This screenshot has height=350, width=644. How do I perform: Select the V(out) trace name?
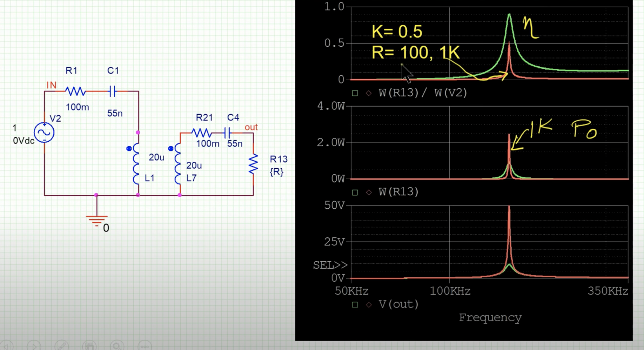399,304
